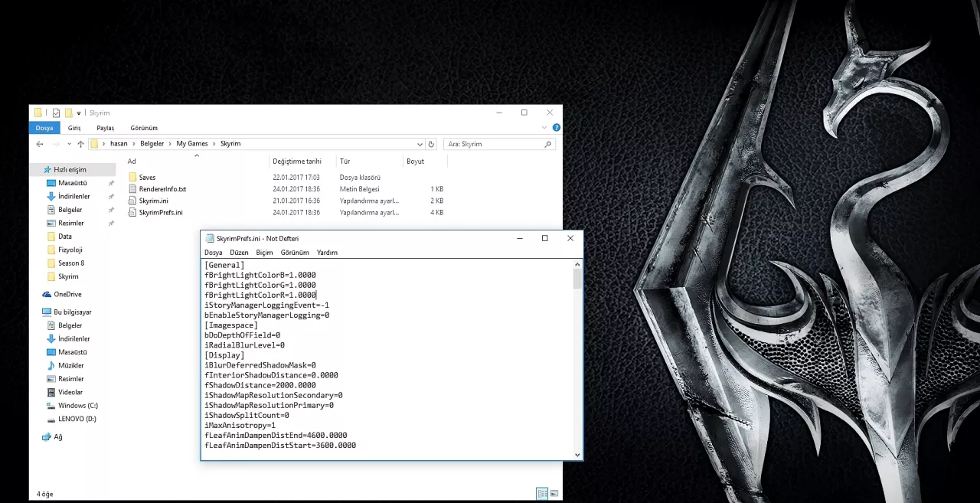Refresh the Skyrim folder view
This screenshot has height=503, width=980.
431,144
